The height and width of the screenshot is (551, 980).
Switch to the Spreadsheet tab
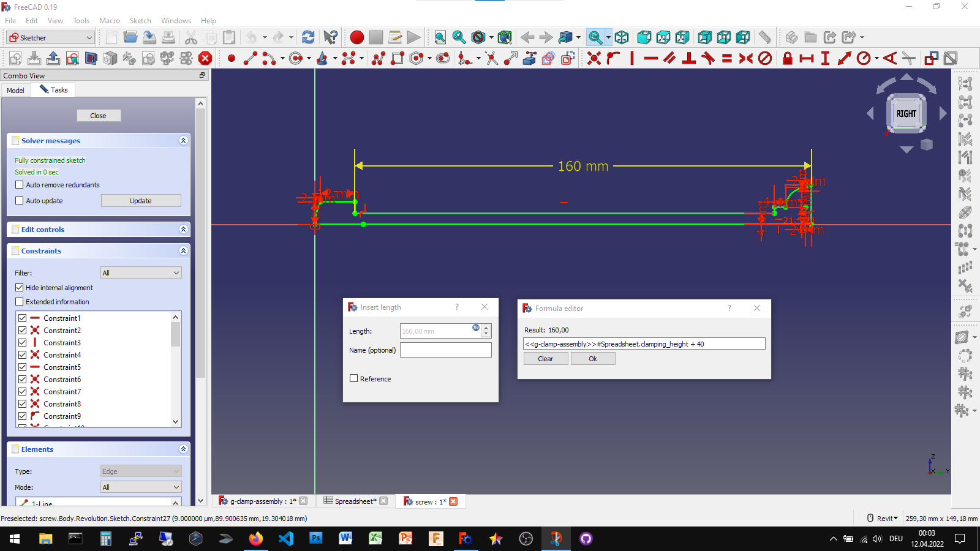click(x=355, y=501)
